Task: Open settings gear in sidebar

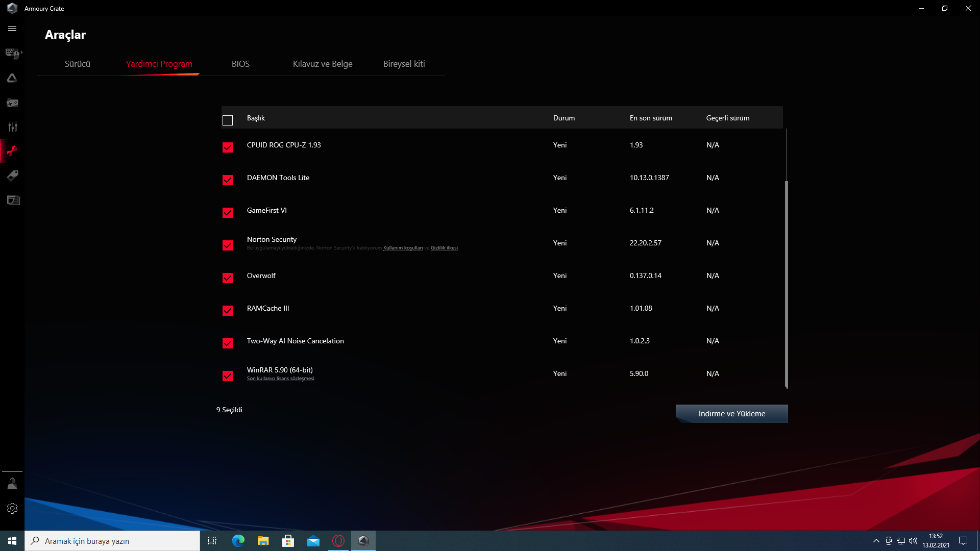Action: click(12, 509)
